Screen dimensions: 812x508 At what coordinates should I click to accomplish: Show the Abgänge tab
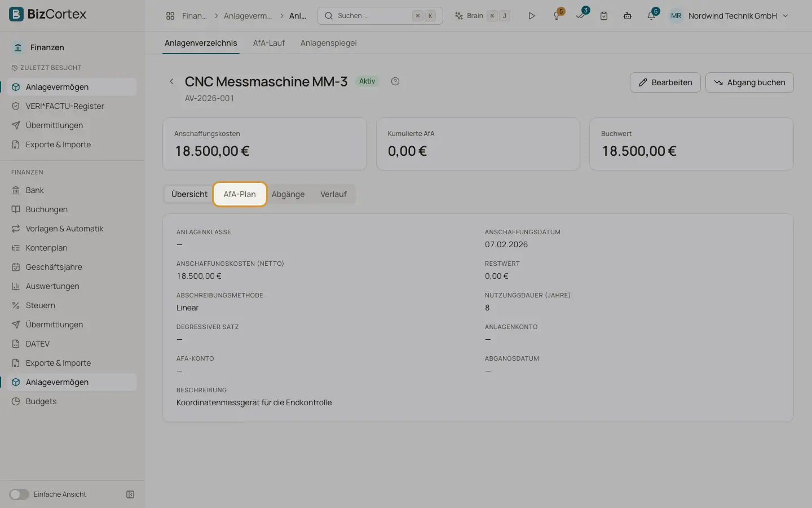pos(288,194)
